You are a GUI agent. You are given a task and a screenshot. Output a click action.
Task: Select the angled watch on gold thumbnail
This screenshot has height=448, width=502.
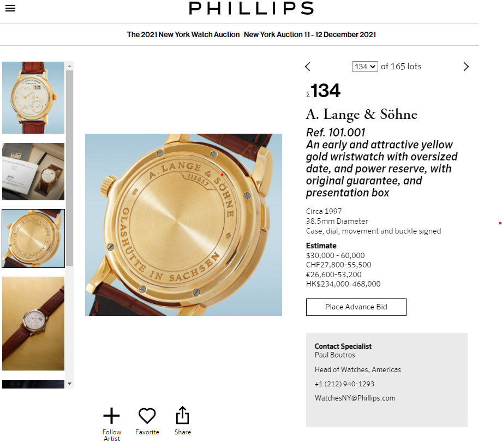point(33,323)
